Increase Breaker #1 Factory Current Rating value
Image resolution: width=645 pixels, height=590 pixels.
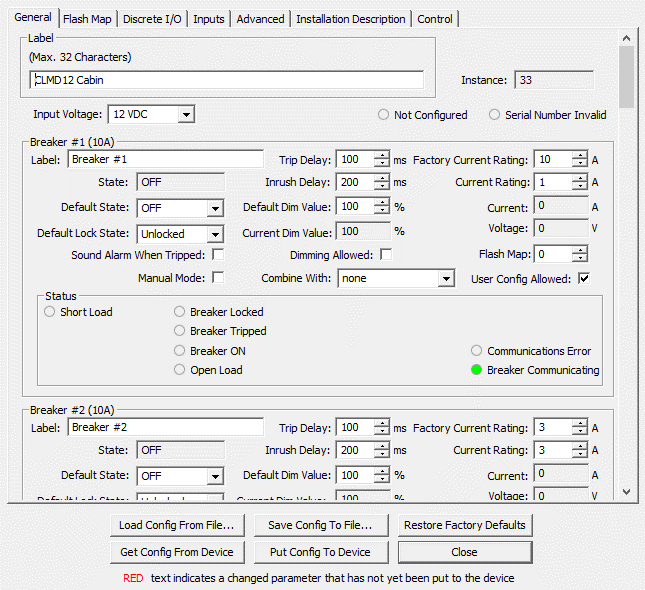(580, 155)
